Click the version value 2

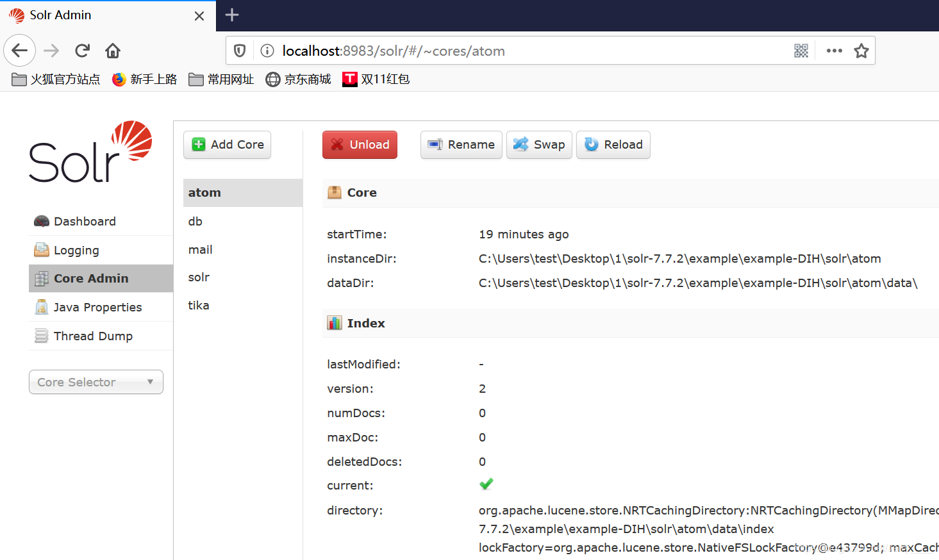click(x=482, y=389)
